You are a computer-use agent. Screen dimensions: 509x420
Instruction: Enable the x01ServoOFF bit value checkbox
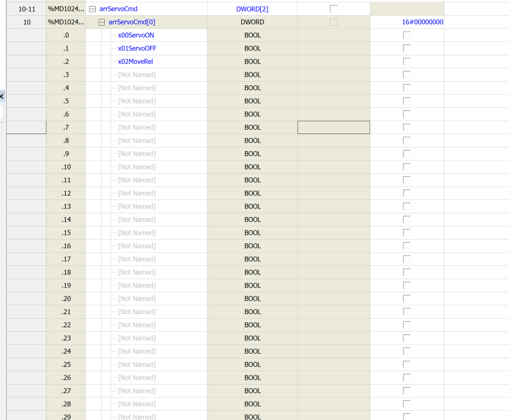point(407,48)
